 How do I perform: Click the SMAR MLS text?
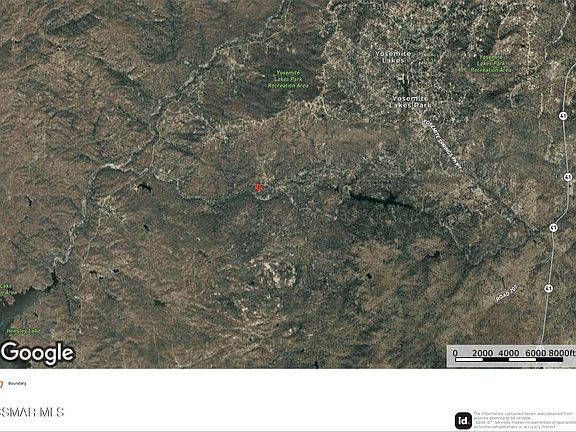(32, 412)
